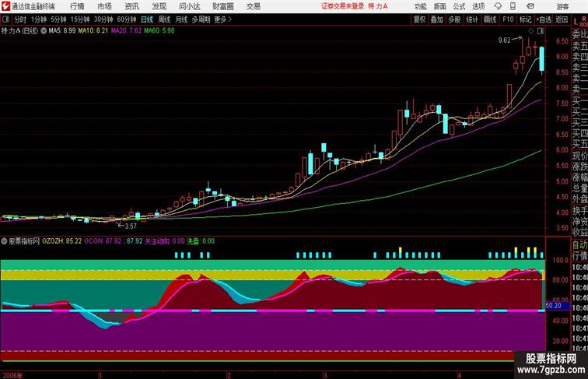This screenshot has height=379, width=588.
Task: Click the MA60: 5.98 indicator value
Action: point(159,31)
